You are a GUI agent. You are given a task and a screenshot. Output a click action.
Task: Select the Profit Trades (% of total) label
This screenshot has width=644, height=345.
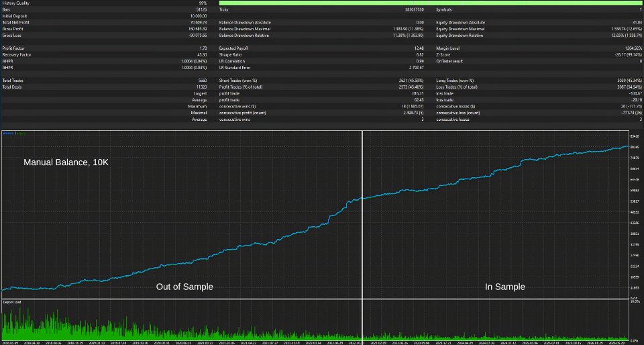(241, 87)
